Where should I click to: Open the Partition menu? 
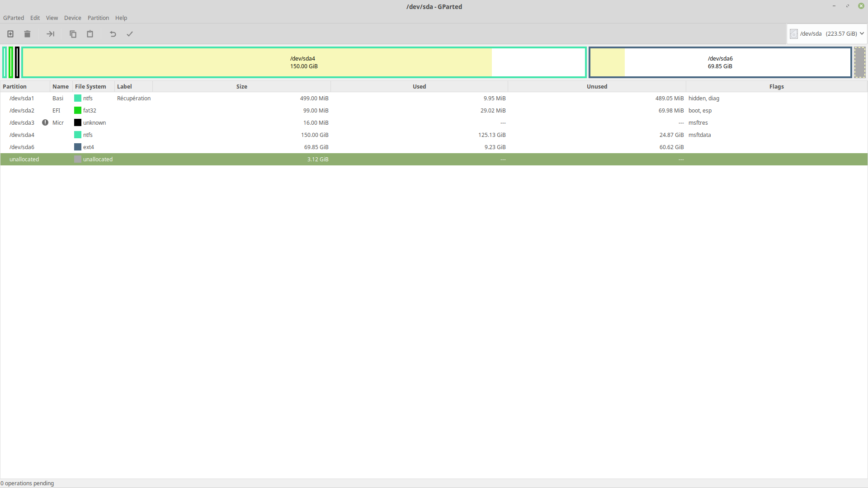click(x=98, y=18)
